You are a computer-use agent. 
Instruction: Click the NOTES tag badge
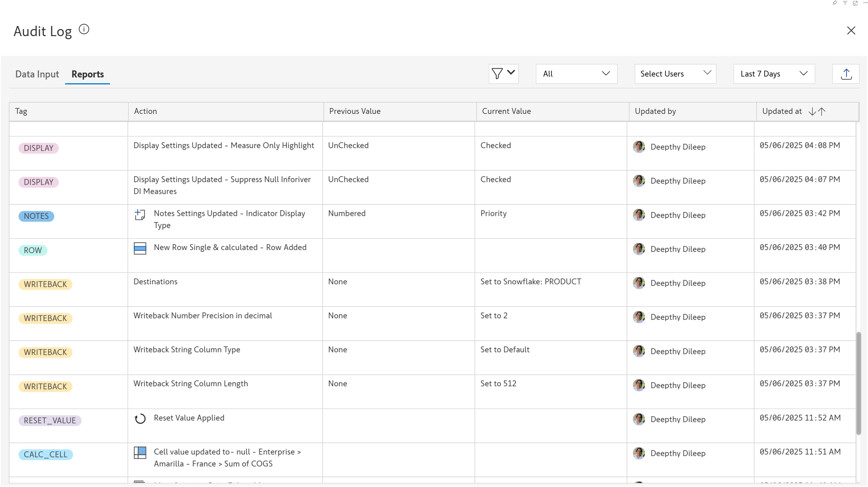[x=36, y=216]
